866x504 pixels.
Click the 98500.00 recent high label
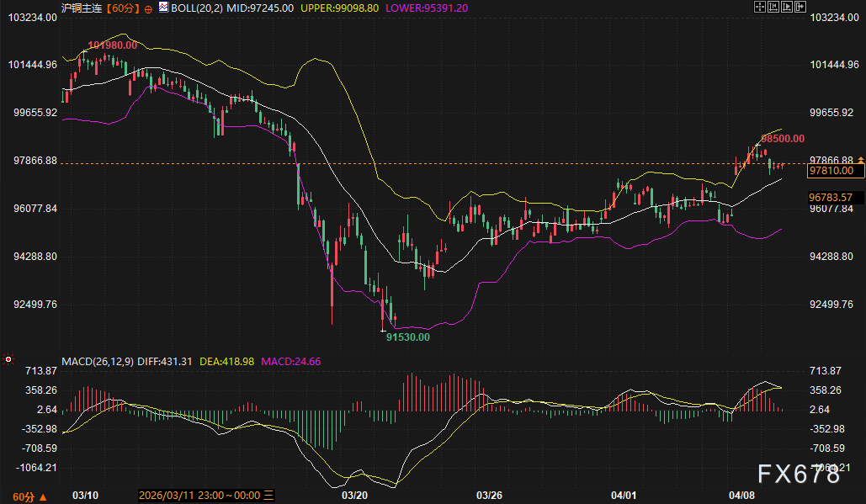(783, 138)
